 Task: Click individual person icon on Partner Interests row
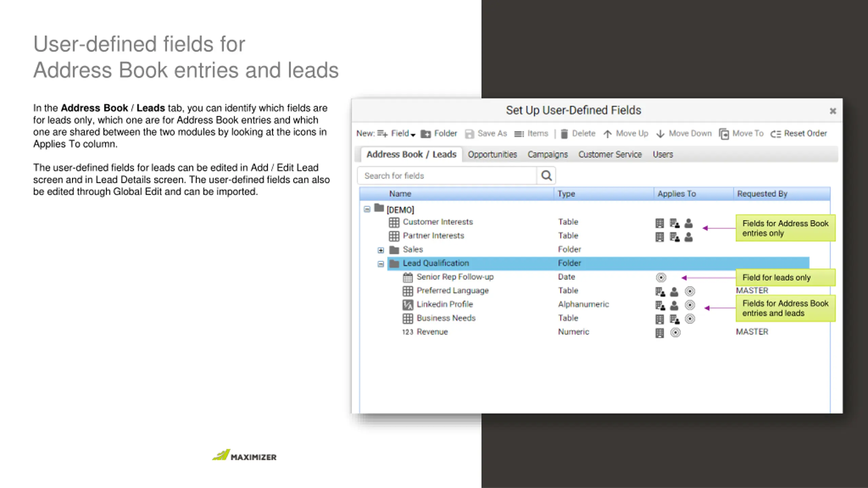pyautogui.click(x=688, y=237)
